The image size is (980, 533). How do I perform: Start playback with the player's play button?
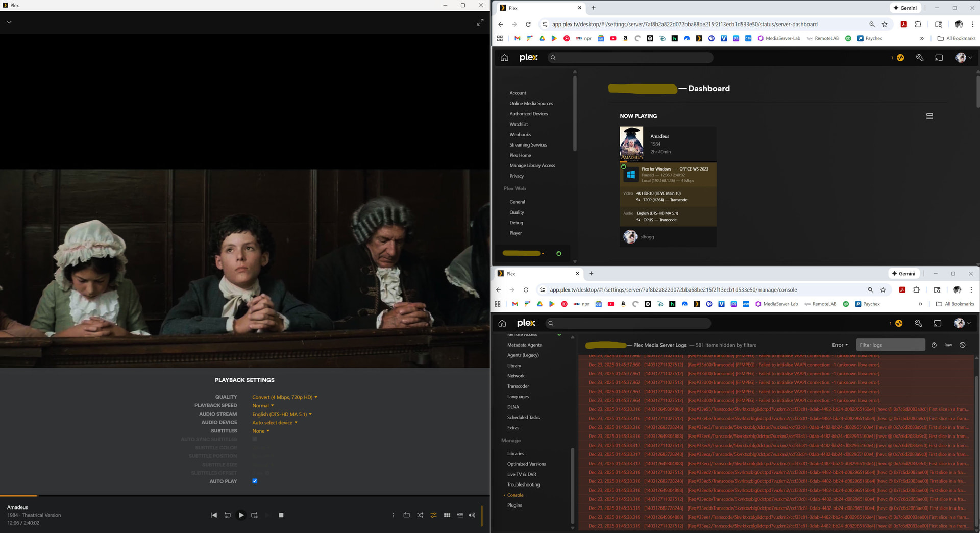pos(241,515)
